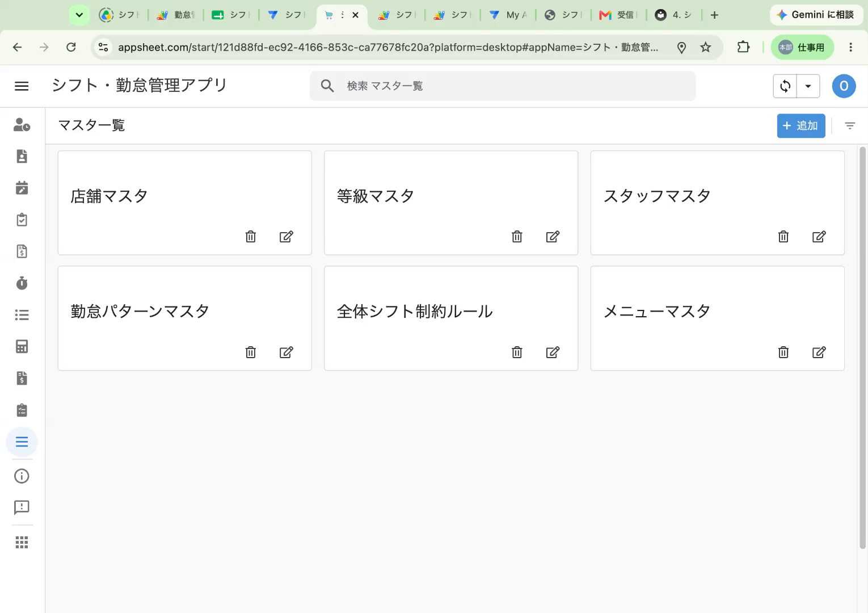
Task: Open the 勤怠パターンマスタ card
Action: (x=185, y=318)
